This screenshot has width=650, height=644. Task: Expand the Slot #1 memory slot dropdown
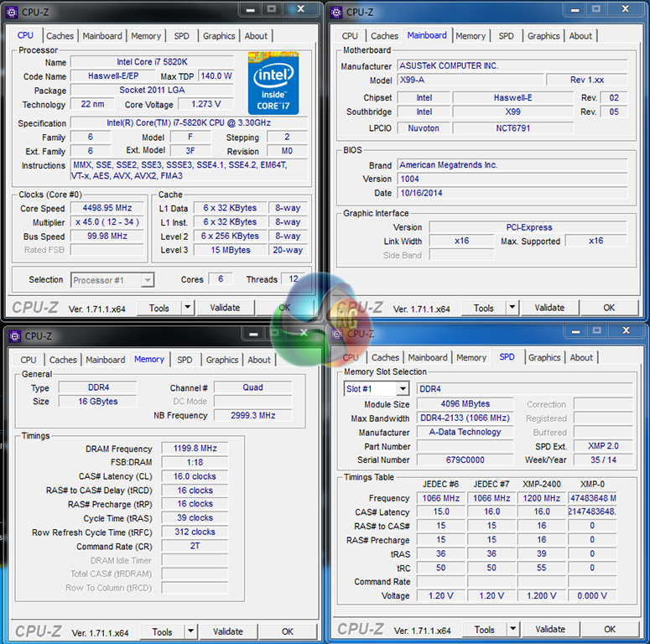[403, 389]
